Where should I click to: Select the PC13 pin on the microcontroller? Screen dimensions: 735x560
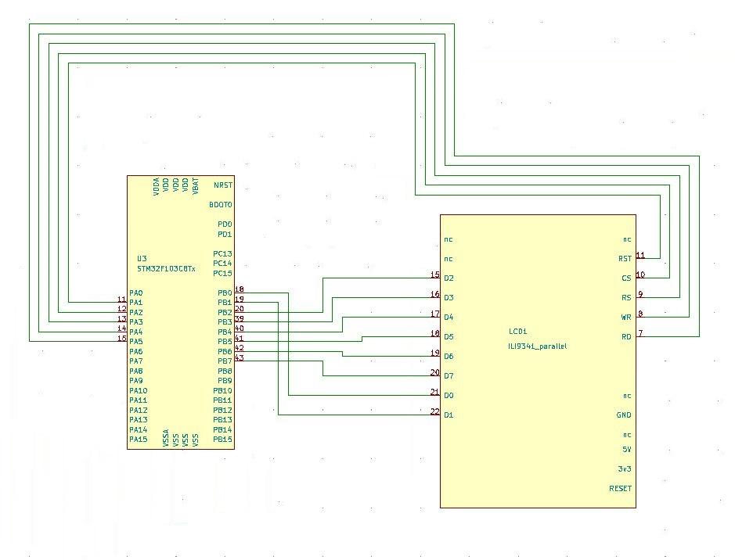[x=223, y=254]
